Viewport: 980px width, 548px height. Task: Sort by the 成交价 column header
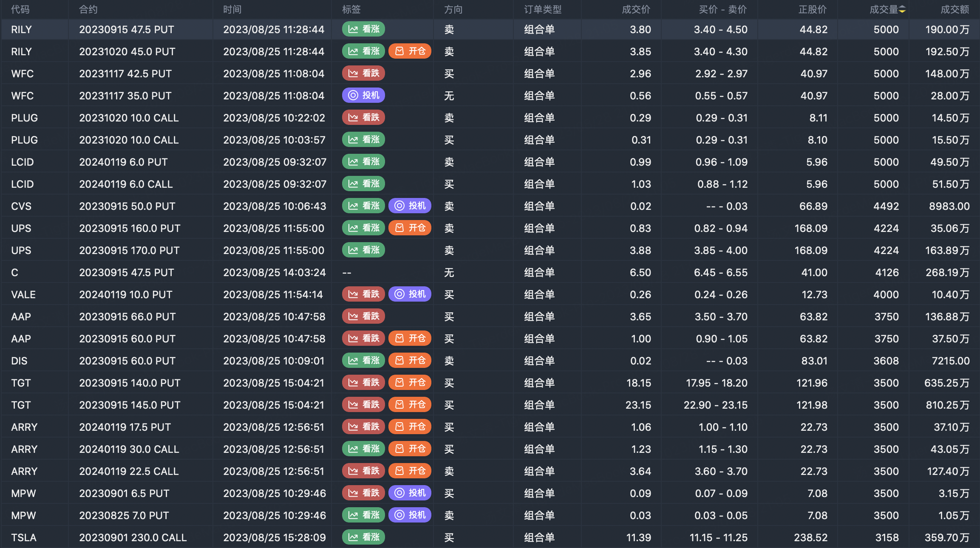pos(636,9)
